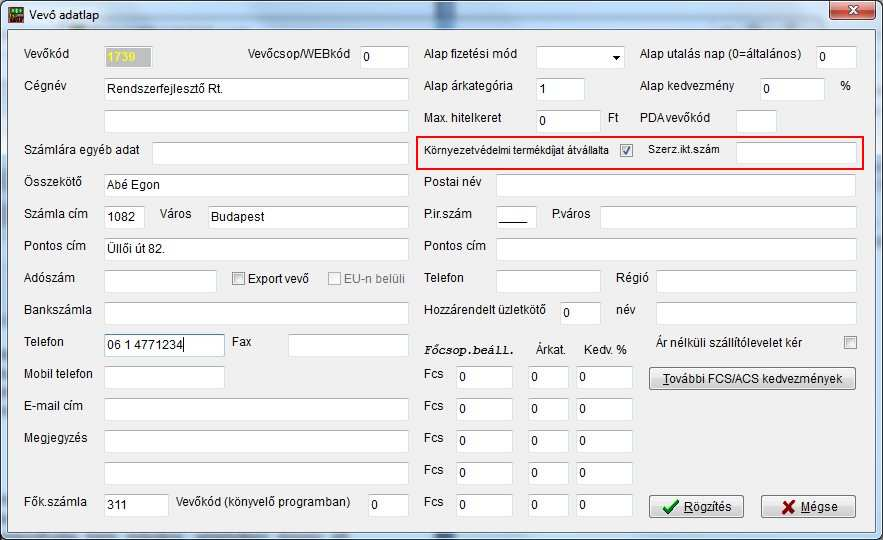This screenshot has height=540, width=883.
Task: Click the first Fcs row Árkat. field
Action: click(x=548, y=377)
